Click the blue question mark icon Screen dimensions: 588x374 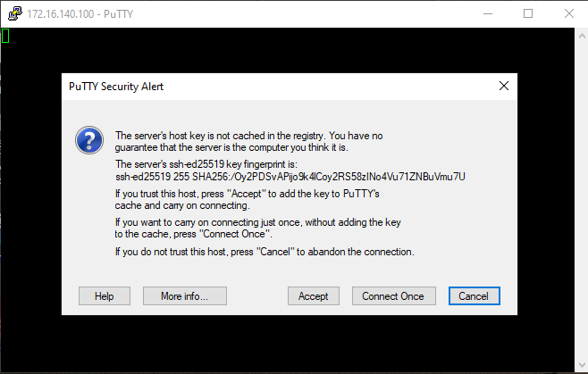pos(89,140)
